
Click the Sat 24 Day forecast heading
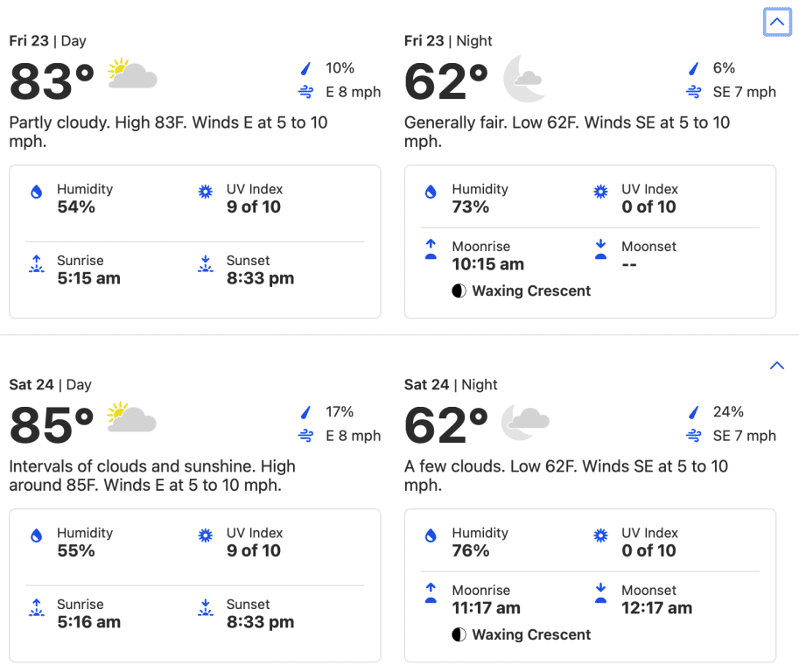click(50, 384)
